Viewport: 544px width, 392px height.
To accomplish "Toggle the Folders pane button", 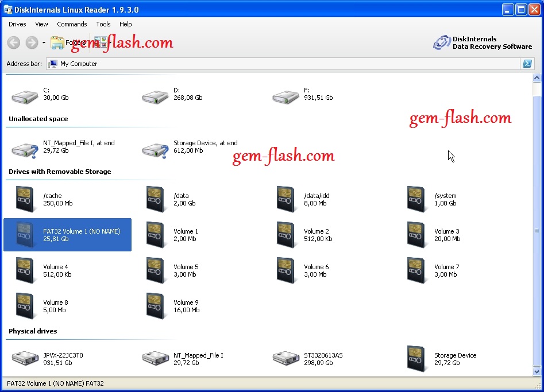I will 68,42.
